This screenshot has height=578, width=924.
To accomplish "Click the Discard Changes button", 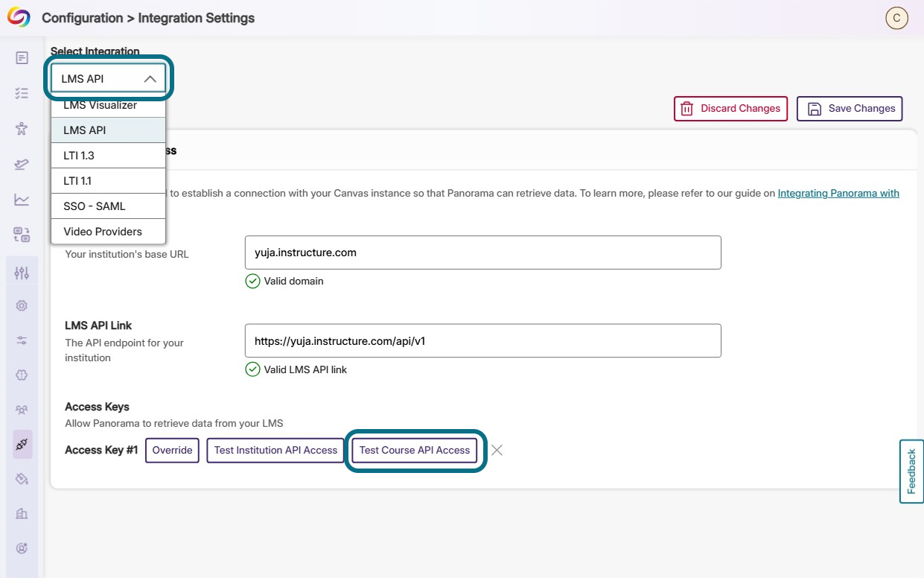I will point(730,109).
